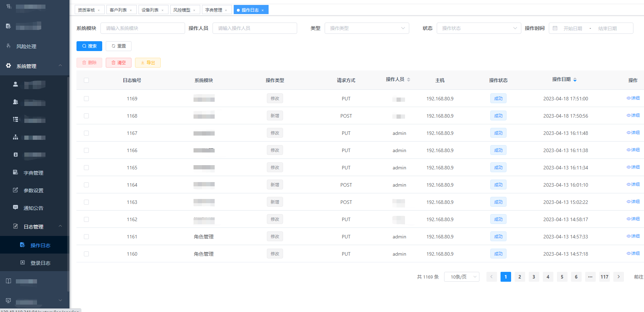Click the 重置 reset button
The width and height of the screenshot is (644, 312).
118,46
